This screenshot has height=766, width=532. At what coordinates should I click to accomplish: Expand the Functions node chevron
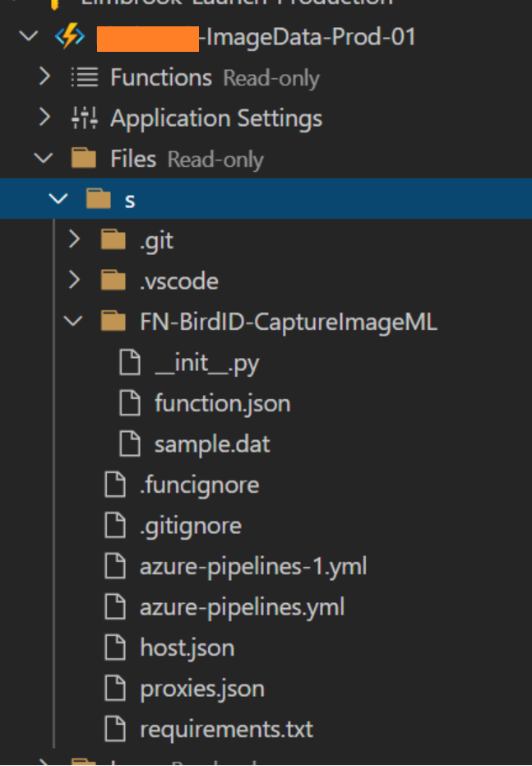(44, 77)
